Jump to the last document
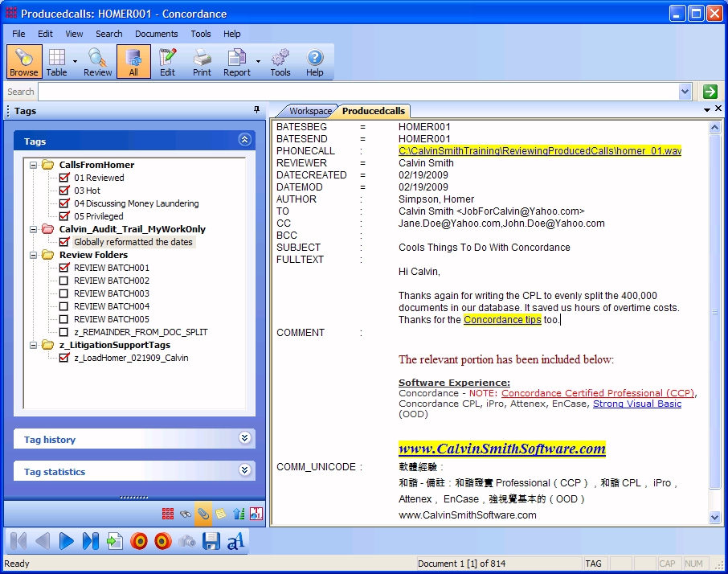The width and height of the screenshot is (728, 574). (91, 541)
